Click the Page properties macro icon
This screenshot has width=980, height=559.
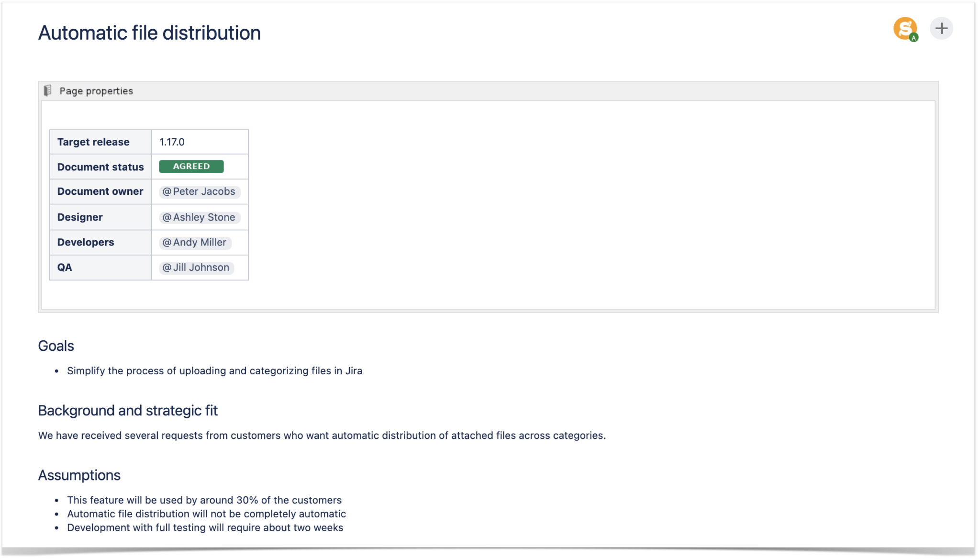48,90
